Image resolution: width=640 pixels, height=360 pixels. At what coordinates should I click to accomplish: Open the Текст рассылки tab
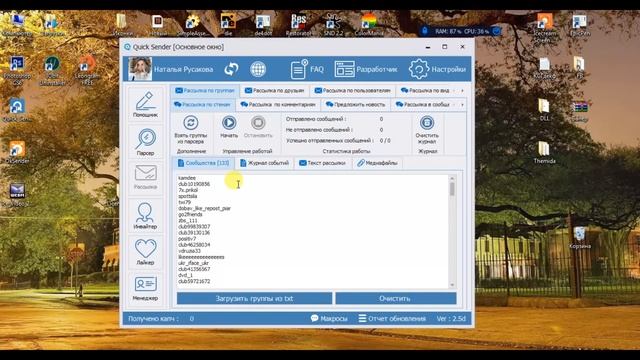pos(322,163)
